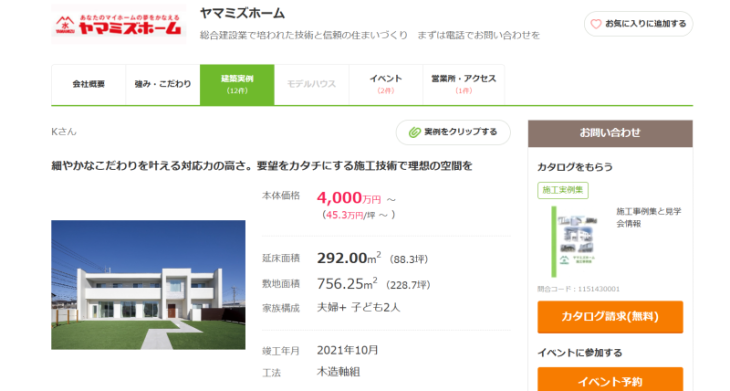Screen dimensions: 730x391
Task: Click the 夫婦+ 子ども2人 family text
Action: (358, 308)
